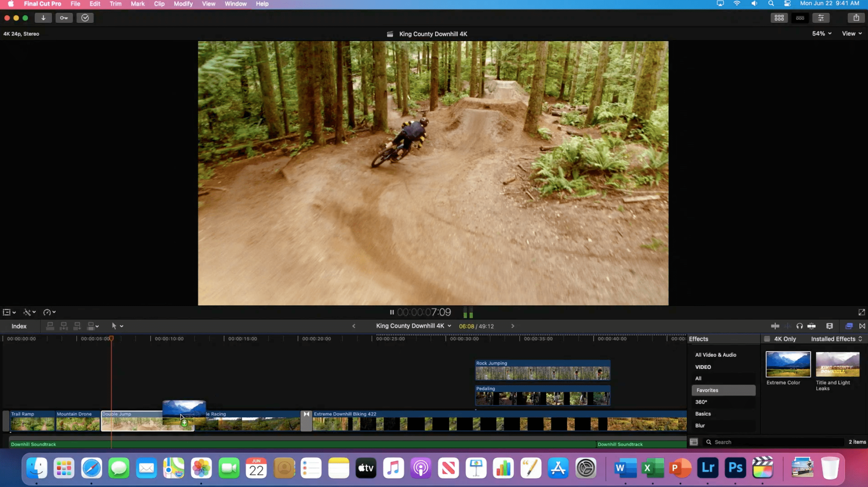Open the transitions browser bowtie icon
This screenshot has height=487, width=868.
coord(862,326)
